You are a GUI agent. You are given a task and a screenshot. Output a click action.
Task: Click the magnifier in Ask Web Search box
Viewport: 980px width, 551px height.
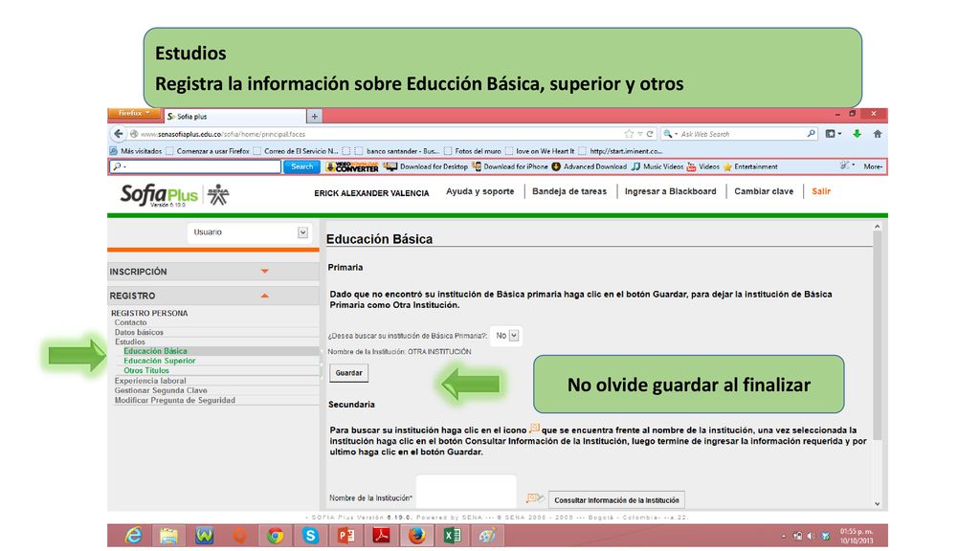[x=811, y=134]
